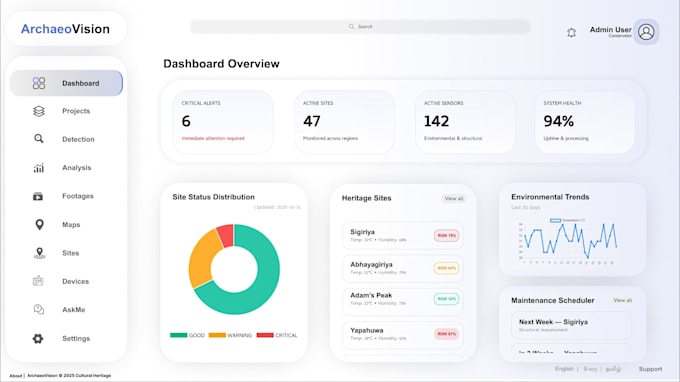This screenshot has height=382, width=680.
Task: Open the Admin User profile avatar
Action: [646, 32]
